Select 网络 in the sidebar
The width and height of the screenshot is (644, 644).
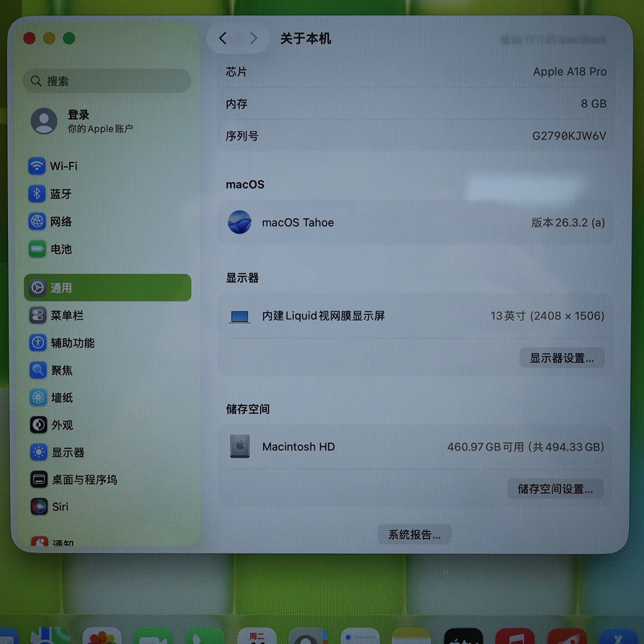pyautogui.click(x=107, y=221)
